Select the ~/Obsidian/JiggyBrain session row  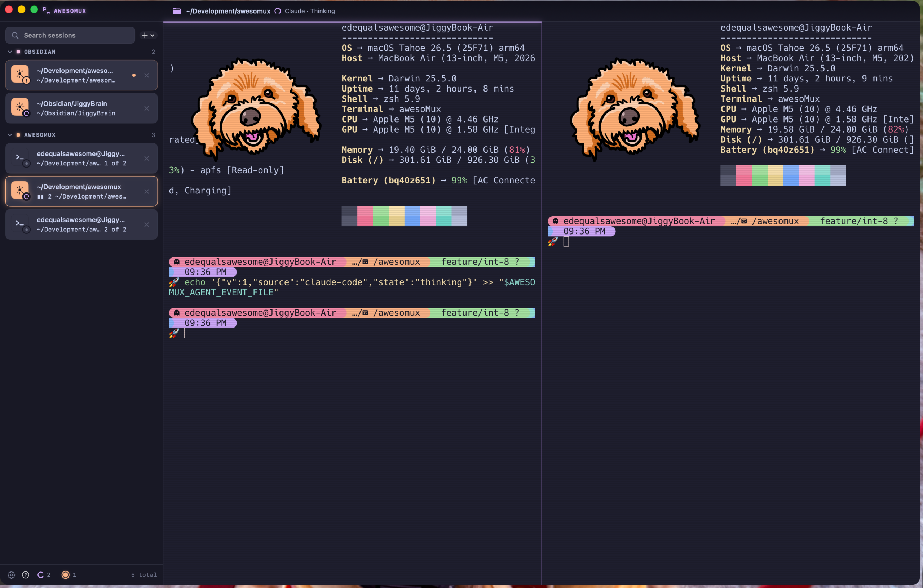tap(81, 108)
